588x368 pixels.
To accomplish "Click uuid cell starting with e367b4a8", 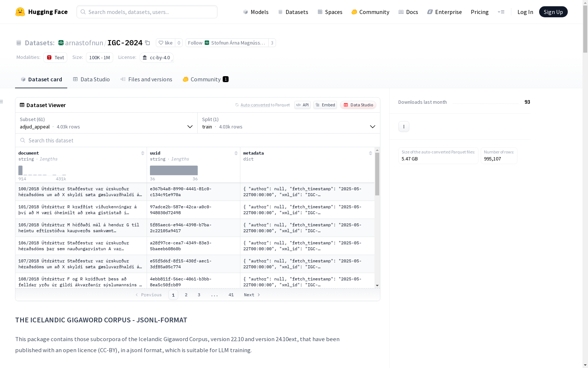I will [193, 192].
